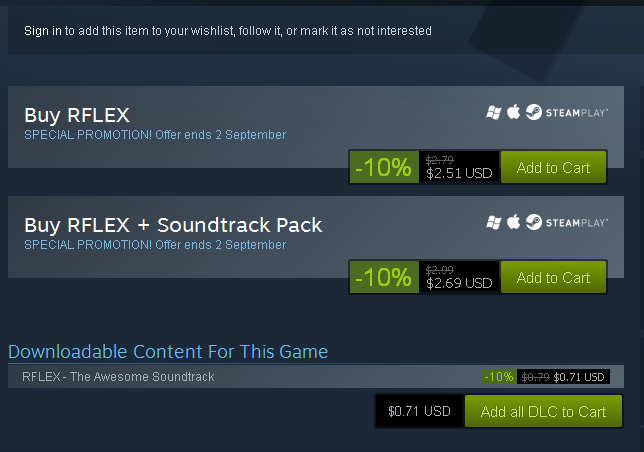This screenshot has width=644, height=452.
Task: Click Downloadable Content For This Game heading
Action: pyautogui.click(x=168, y=352)
